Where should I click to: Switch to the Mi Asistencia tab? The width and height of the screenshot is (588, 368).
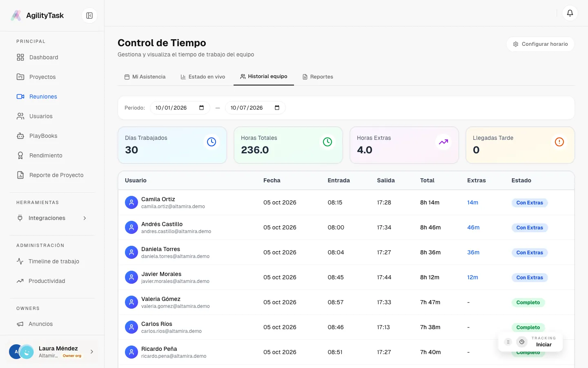coord(145,77)
